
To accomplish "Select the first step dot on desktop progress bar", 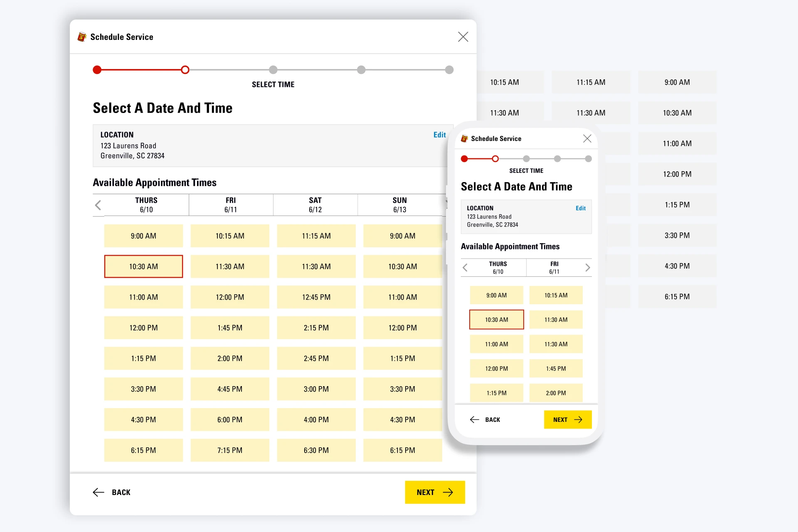I will 97,70.
